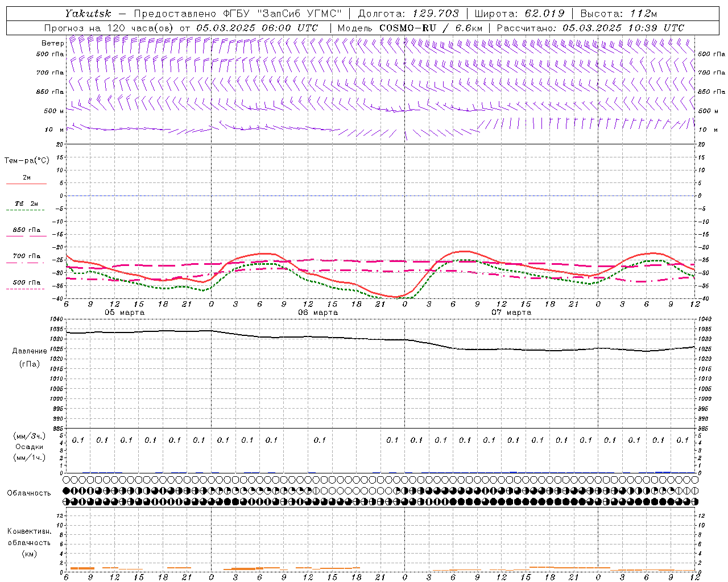The height and width of the screenshot is (582, 728).
Task: Click the '850 гПа' temperature legend entry
Action: point(26,230)
